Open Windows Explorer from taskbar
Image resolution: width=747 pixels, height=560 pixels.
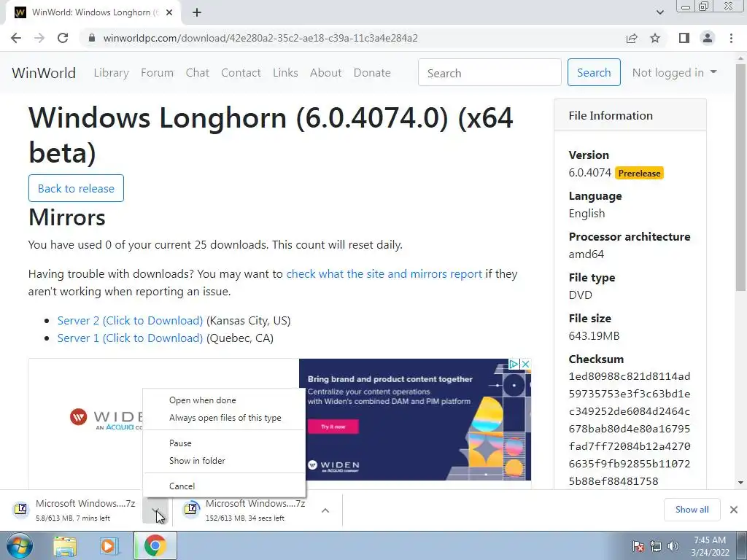65,545
